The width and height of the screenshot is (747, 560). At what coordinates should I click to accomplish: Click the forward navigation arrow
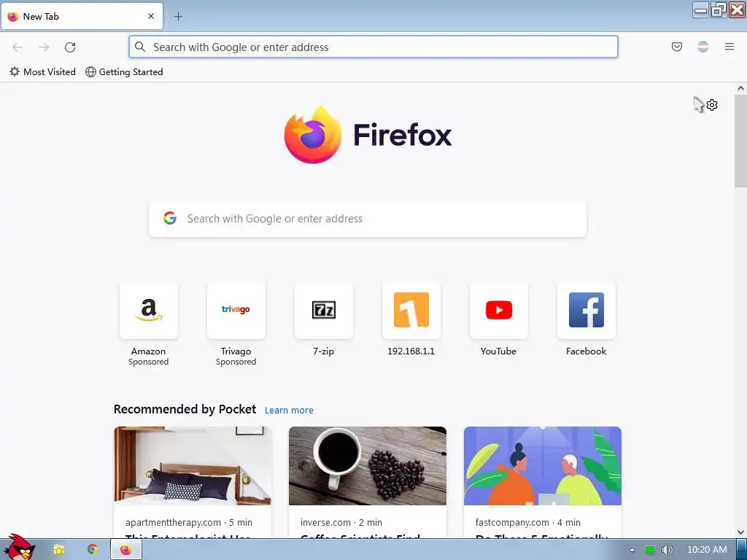click(x=44, y=47)
